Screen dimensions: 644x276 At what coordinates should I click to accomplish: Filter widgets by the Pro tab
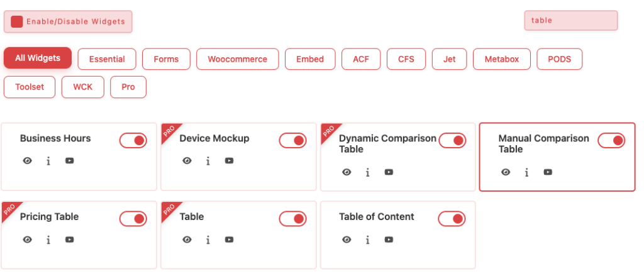[x=128, y=87]
